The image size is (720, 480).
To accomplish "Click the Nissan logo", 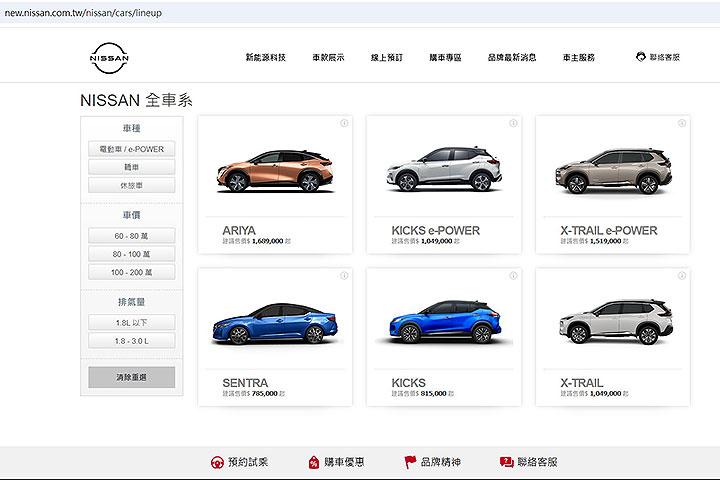I will (109, 58).
